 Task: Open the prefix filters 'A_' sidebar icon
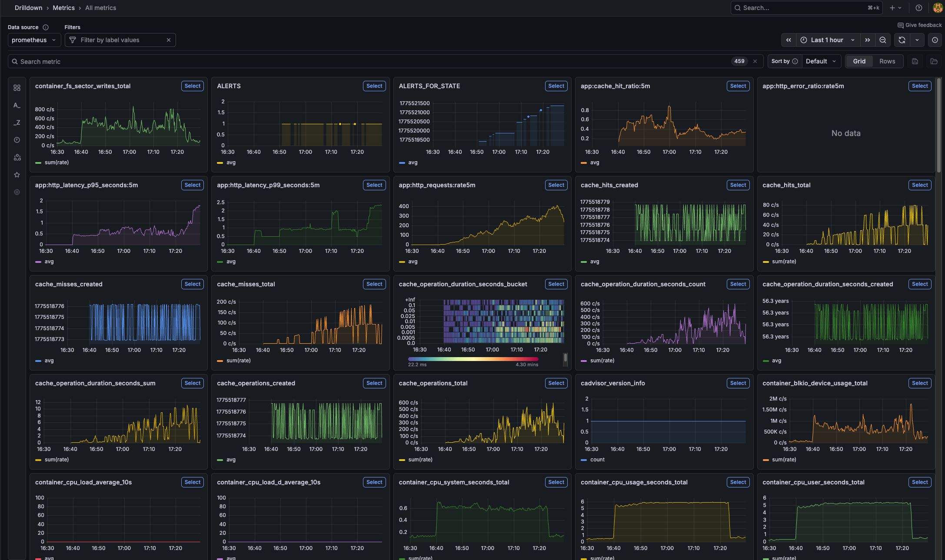click(x=17, y=105)
